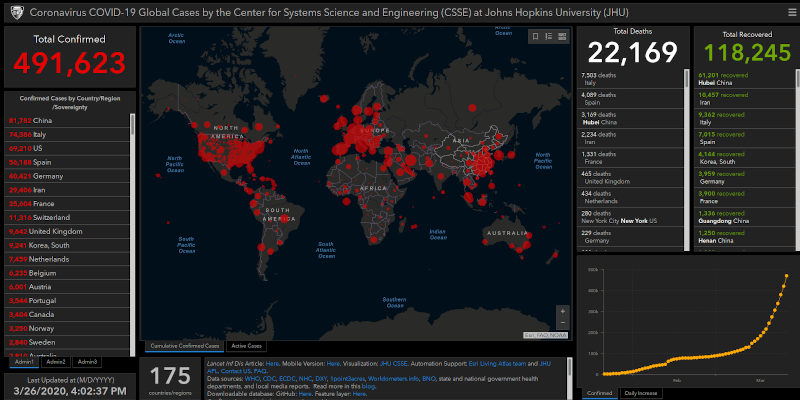Click the 465 deaths United Kingdom row
This screenshot has width=800, height=400.
coord(631,178)
